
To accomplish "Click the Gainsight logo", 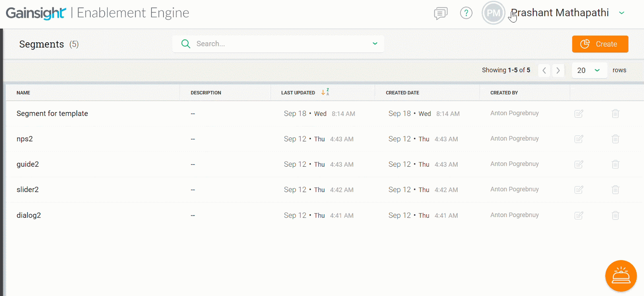I will pos(36,13).
